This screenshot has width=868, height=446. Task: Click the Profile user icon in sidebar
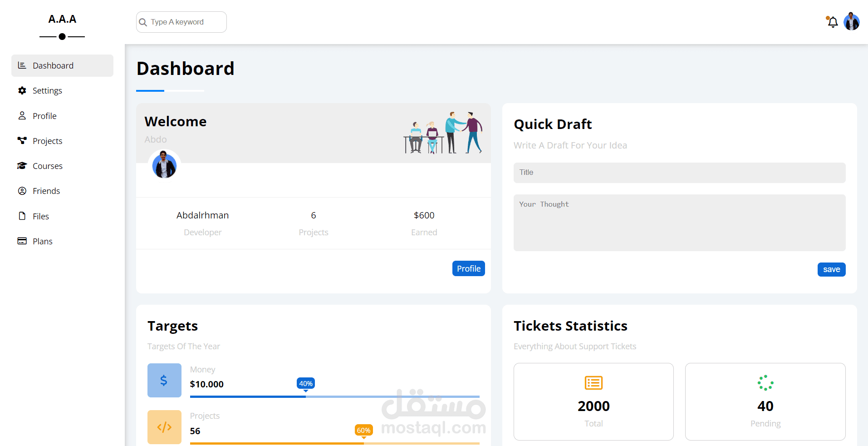pyautogui.click(x=22, y=115)
